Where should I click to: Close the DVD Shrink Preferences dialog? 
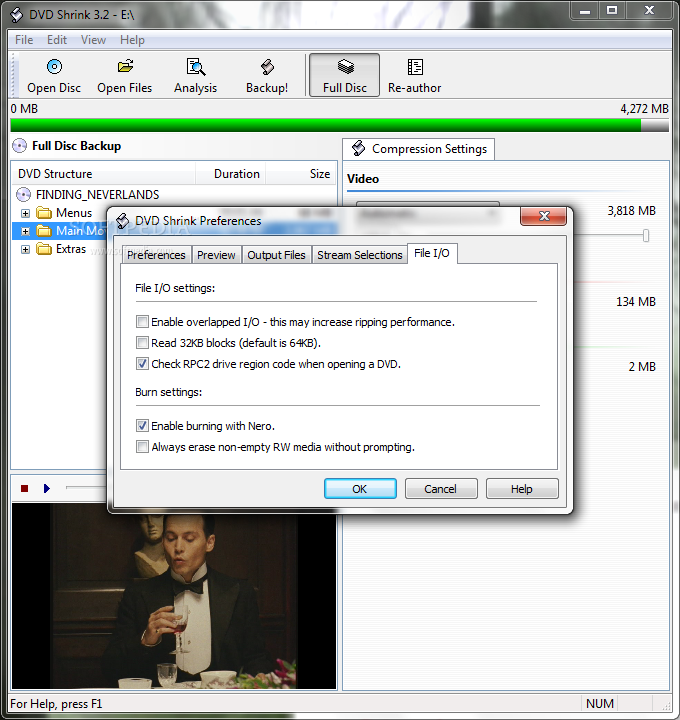coord(544,216)
